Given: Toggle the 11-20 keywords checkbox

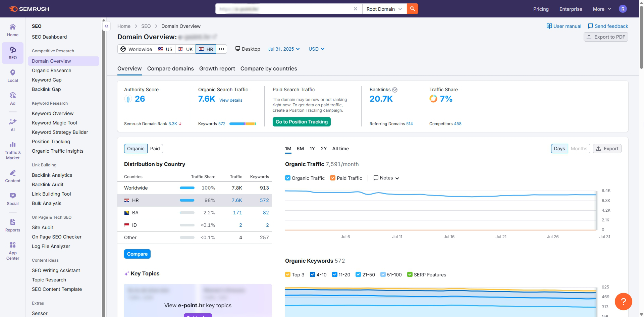Looking at the screenshot, I should click(x=334, y=274).
